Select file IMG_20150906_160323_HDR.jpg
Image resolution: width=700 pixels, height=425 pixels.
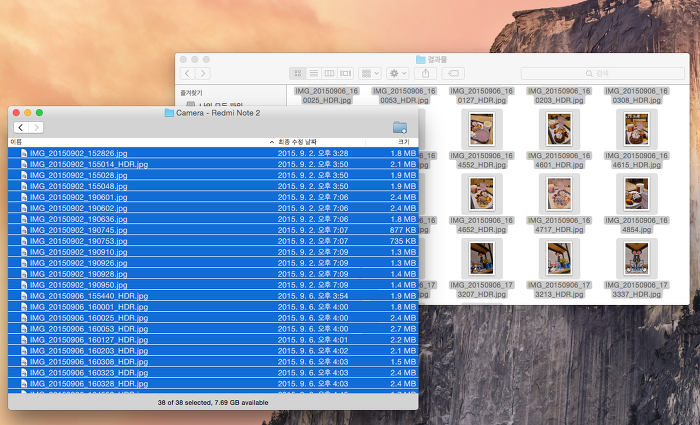pyautogui.click(x=213, y=373)
